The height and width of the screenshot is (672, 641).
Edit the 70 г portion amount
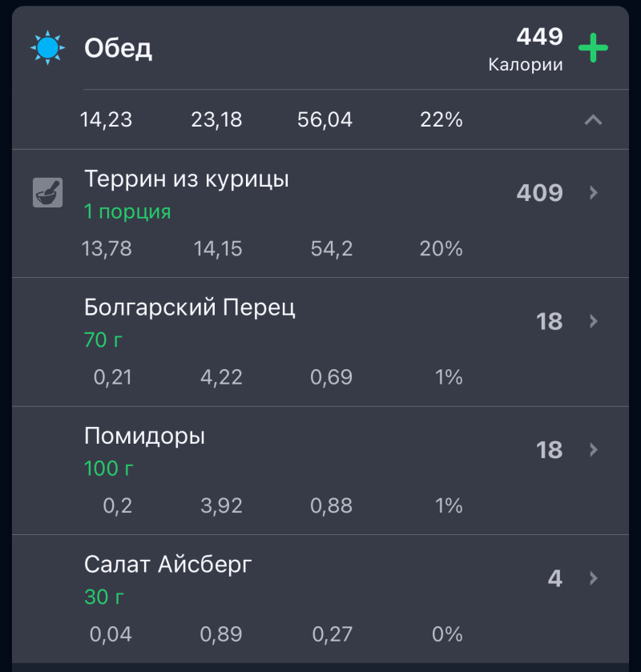click(103, 340)
